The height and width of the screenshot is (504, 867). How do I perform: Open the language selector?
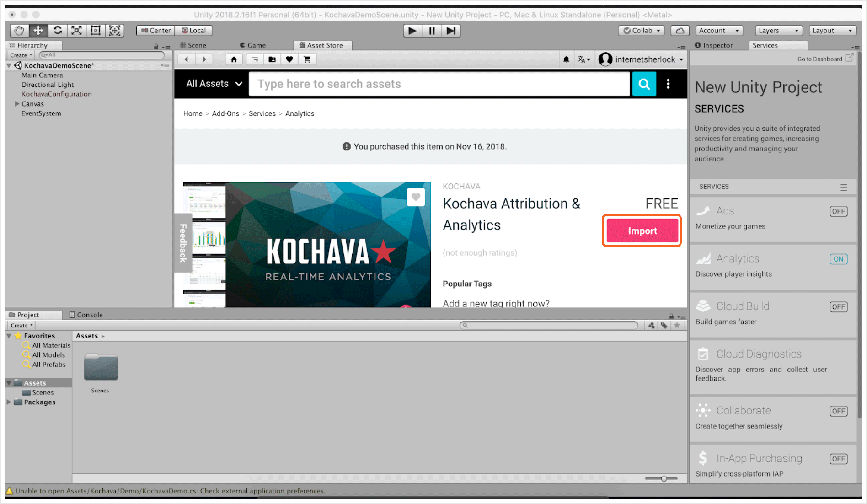pyautogui.click(x=583, y=59)
